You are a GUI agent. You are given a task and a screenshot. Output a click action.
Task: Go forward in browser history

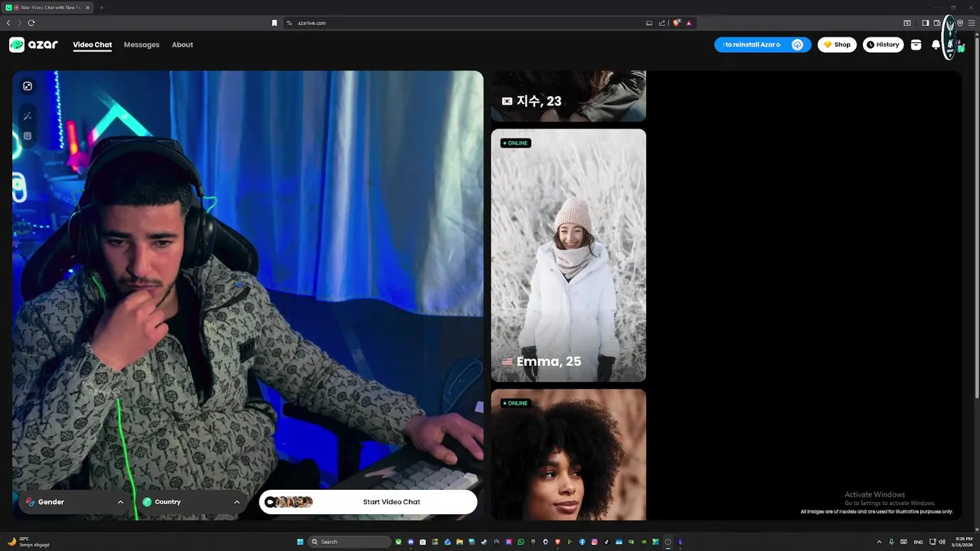[x=20, y=23]
